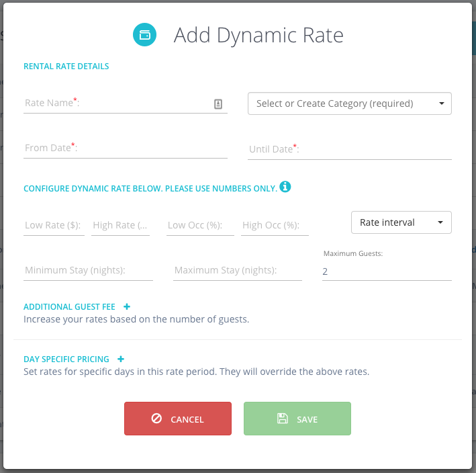This screenshot has height=473, width=476.
Task: Click the Maximum Stay (nights) field
Action: [238, 270]
